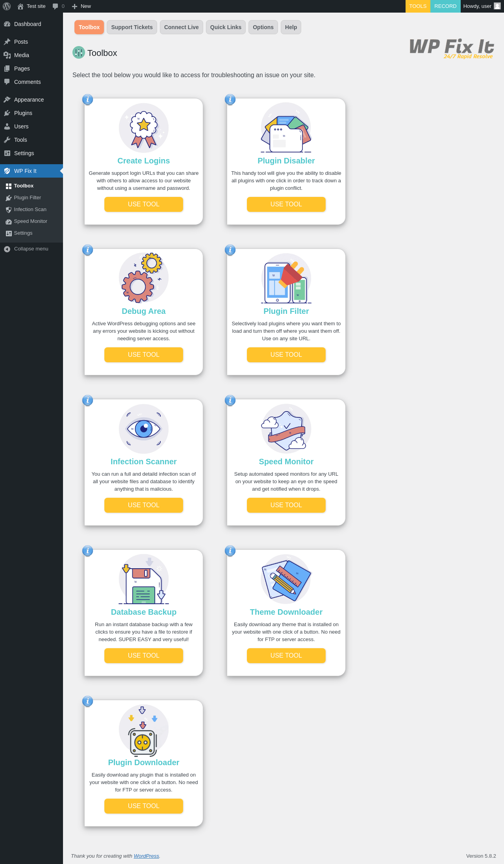Use the Create Logins tool
The height and width of the screenshot is (864, 504).
(144, 204)
